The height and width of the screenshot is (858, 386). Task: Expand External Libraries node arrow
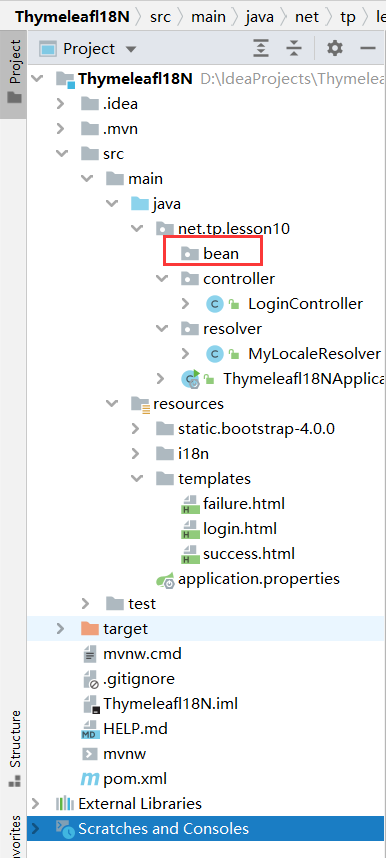point(36,803)
